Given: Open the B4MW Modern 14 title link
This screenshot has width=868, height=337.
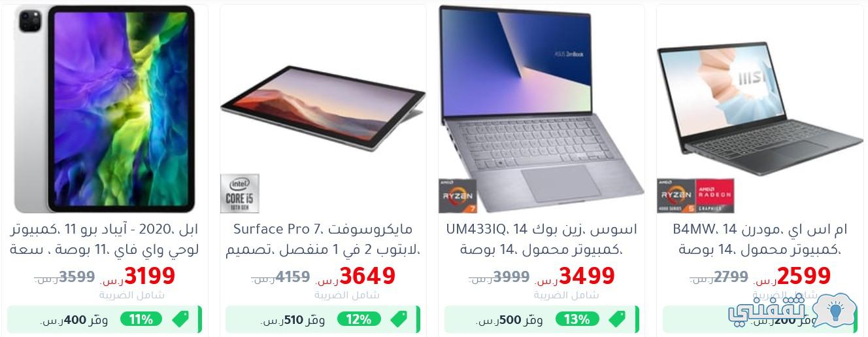Looking at the screenshot, I should coord(759,239).
